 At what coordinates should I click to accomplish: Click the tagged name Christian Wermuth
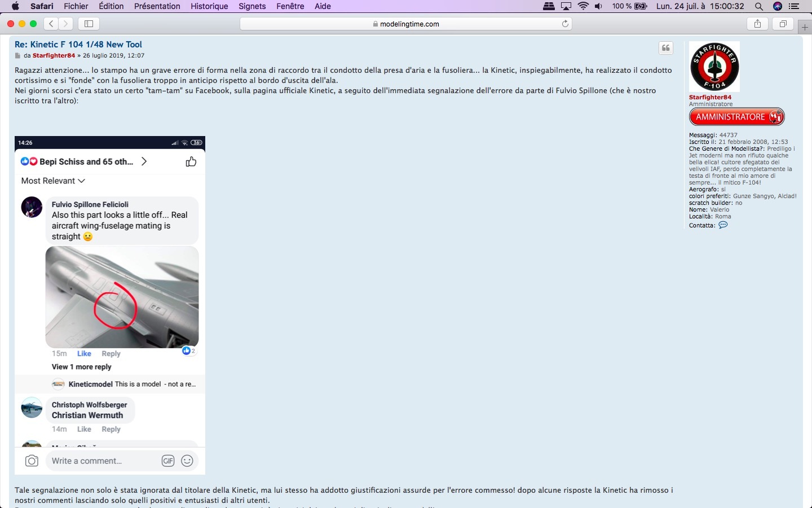tap(87, 415)
